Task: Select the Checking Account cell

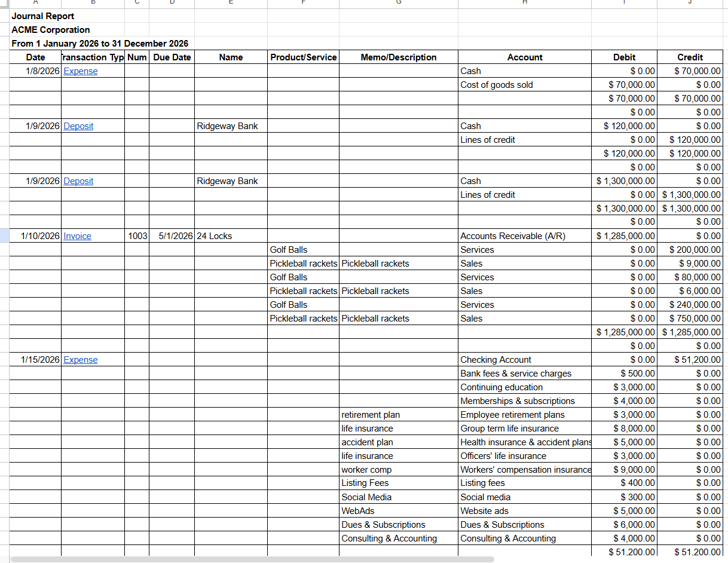Action: (x=525, y=360)
